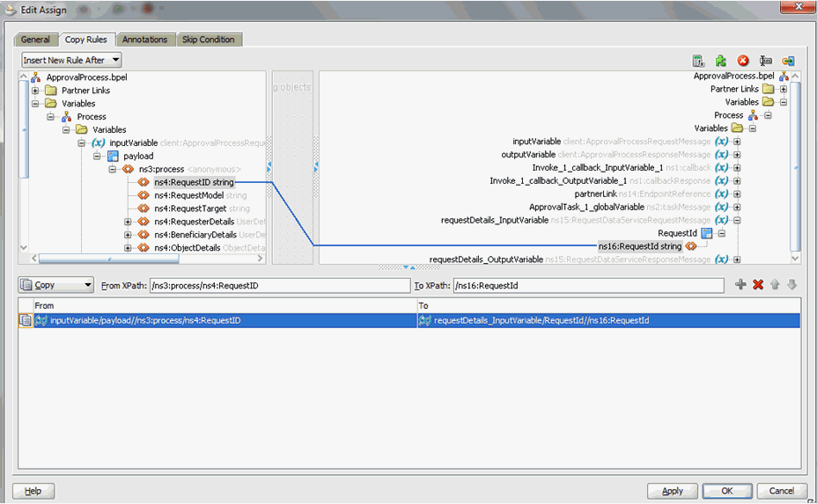Click right tree vertical scrollbar
This screenshot has width=817, height=504.
pos(795,166)
